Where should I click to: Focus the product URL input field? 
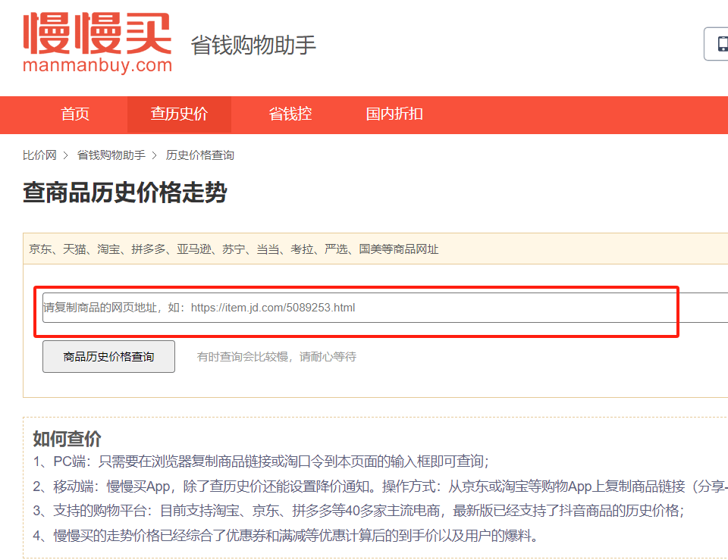(385, 308)
